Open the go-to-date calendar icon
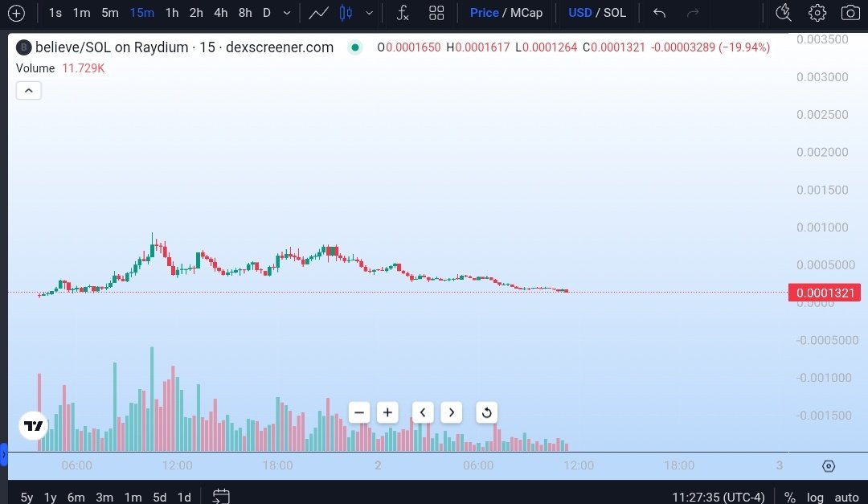This screenshot has height=504, width=868. [221, 496]
